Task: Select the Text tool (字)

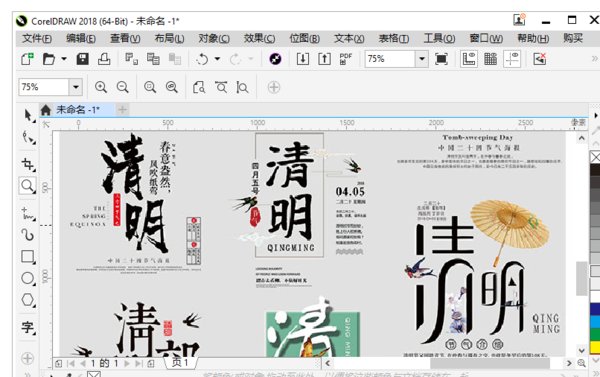Action: (x=28, y=327)
